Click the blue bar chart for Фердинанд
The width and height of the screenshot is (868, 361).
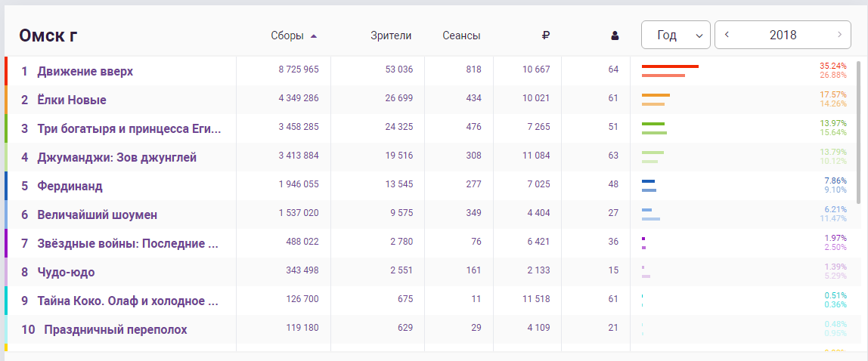tap(649, 186)
